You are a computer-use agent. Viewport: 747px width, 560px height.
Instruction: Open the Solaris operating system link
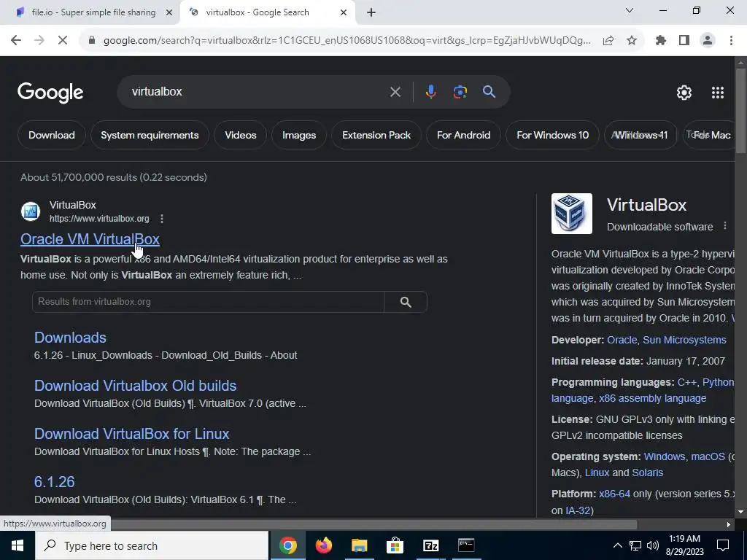coord(647,472)
